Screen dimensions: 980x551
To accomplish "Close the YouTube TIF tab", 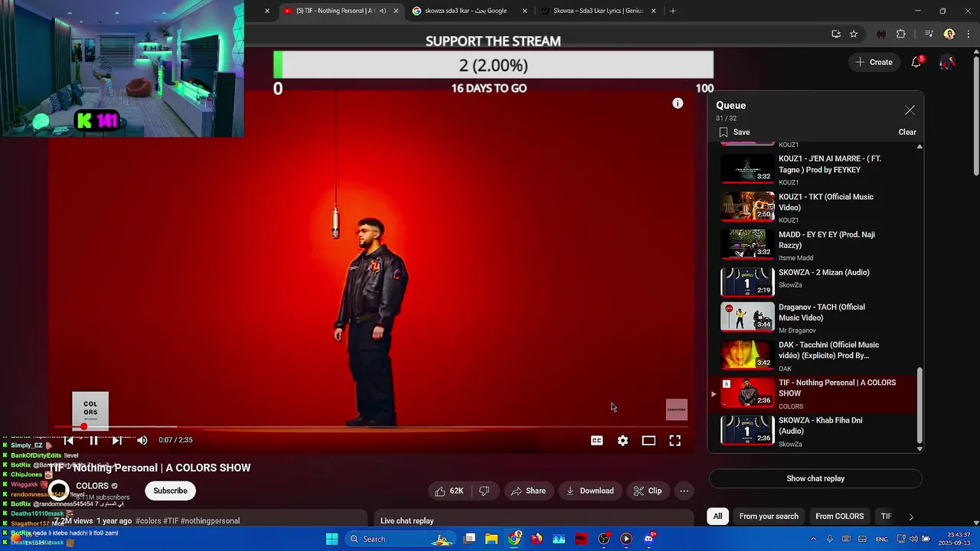I will point(396,11).
